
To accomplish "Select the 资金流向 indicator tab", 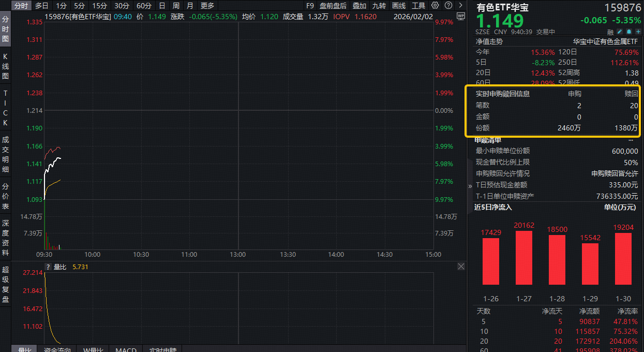I will (x=58, y=350).
